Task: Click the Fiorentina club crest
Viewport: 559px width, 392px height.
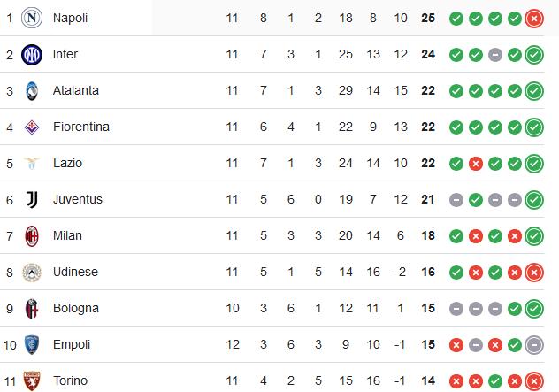Action: [x=32, y=127]
